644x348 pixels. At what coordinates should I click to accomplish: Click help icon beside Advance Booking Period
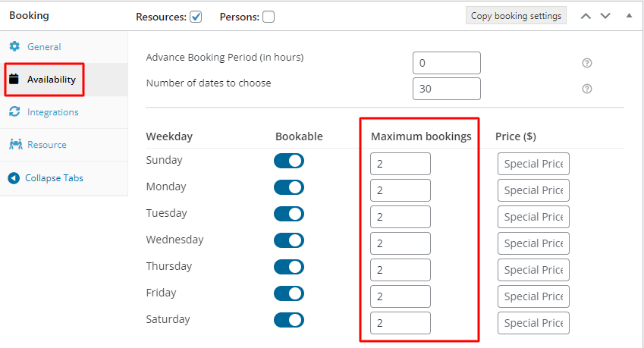coord(587,63)
